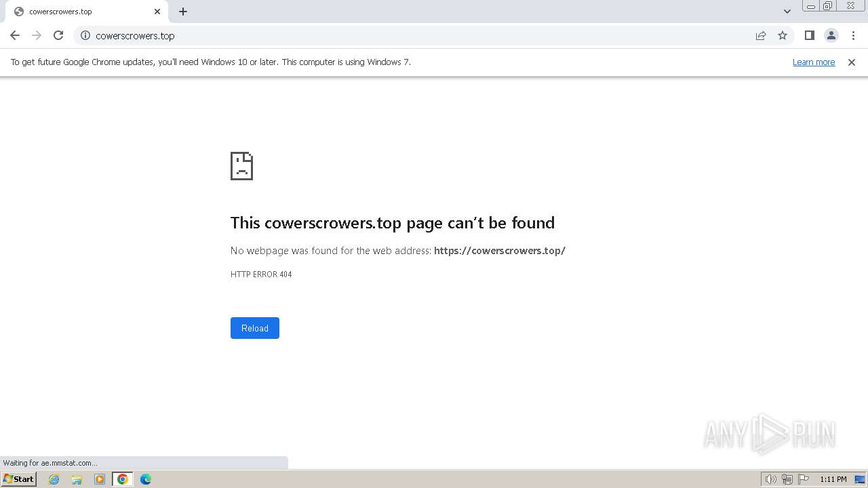
Task: Launch Microsoft Edge from taskbar
Action: tap(146, 479)
